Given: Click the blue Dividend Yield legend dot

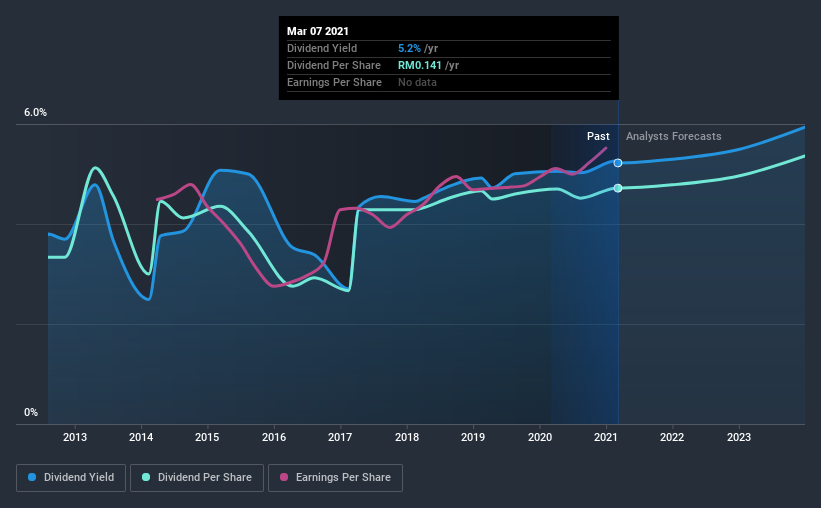Looking at the screenshot, I should point(32,477).
